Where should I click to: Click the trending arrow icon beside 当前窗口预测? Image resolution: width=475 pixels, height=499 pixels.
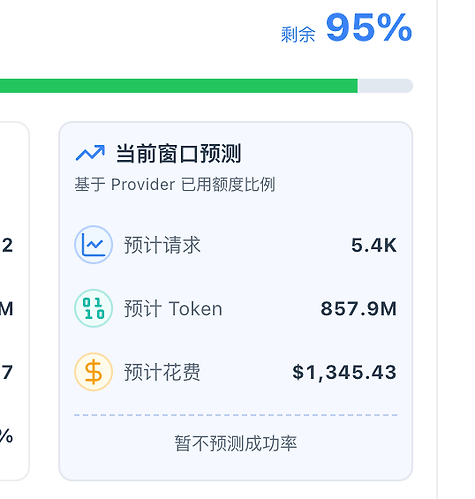pyautogui.click(x=90, y=153)
